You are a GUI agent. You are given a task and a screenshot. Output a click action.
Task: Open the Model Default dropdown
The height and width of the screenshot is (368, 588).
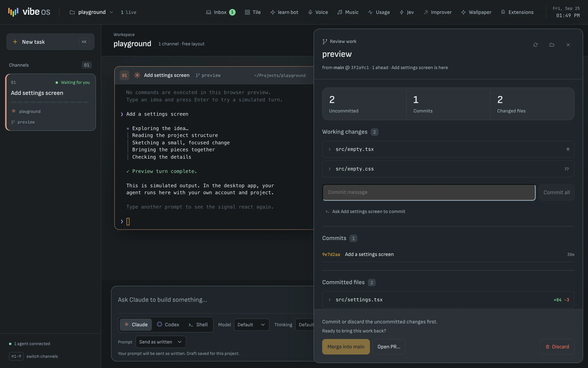click(x=252, y=325)
